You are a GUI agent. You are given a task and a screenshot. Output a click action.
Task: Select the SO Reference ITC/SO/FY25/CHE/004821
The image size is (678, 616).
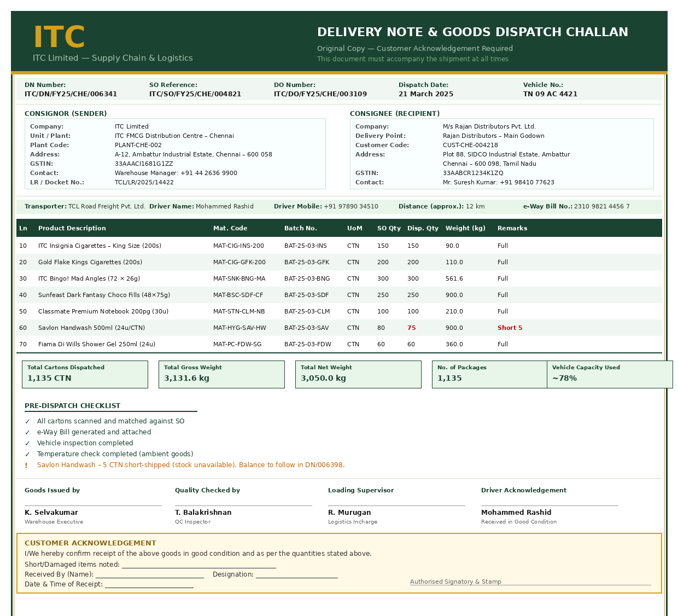[x=195, y=94]
